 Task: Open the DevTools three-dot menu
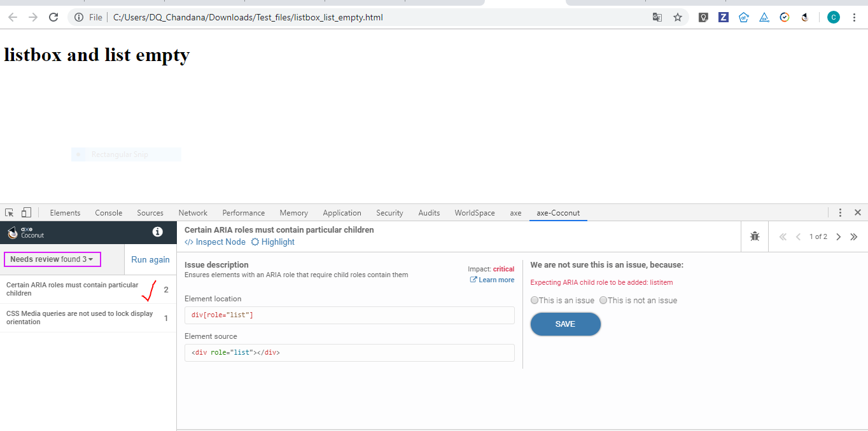pyautogui.click(x=840, y=212)
